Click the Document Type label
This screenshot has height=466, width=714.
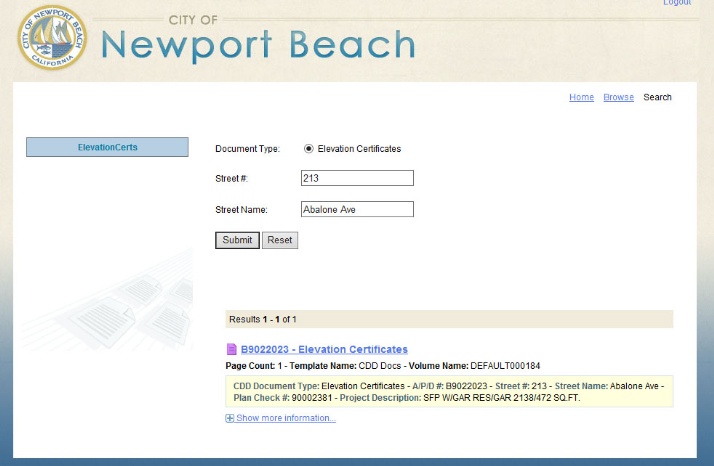[247, 149]
